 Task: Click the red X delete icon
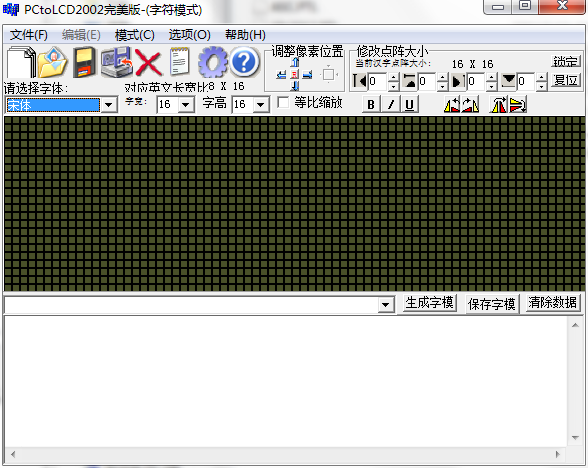[x=148, y=63]
